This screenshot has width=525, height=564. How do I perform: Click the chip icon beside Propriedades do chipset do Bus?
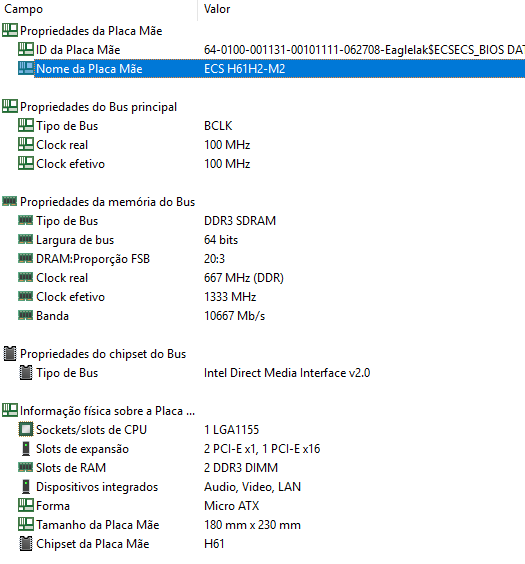[10, 353]
